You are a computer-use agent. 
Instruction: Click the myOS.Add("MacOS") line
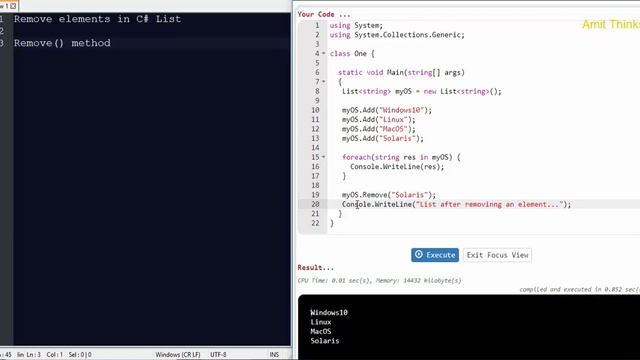[378, 129]
